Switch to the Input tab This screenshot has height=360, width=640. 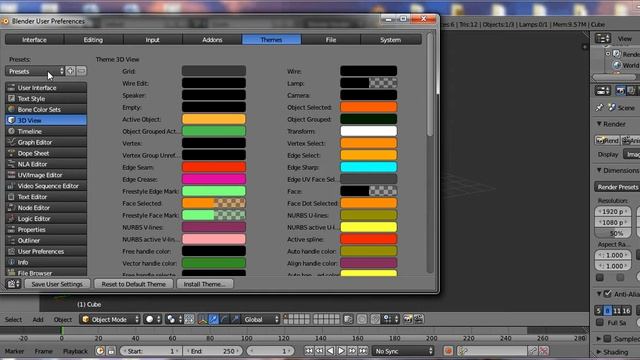153,40
